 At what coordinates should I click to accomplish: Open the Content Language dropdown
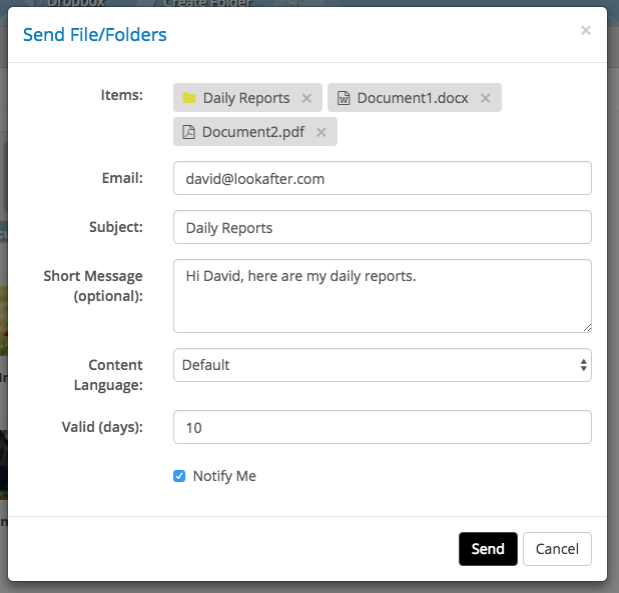point(382,365)
